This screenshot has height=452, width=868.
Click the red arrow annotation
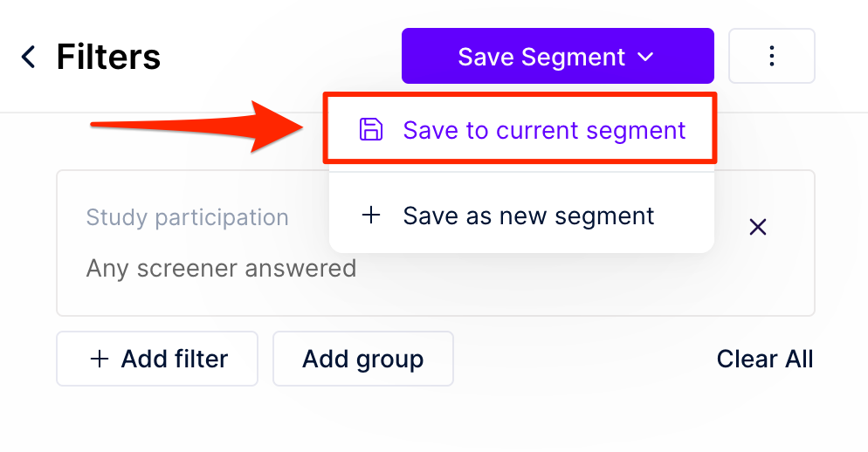coord(197,126)
